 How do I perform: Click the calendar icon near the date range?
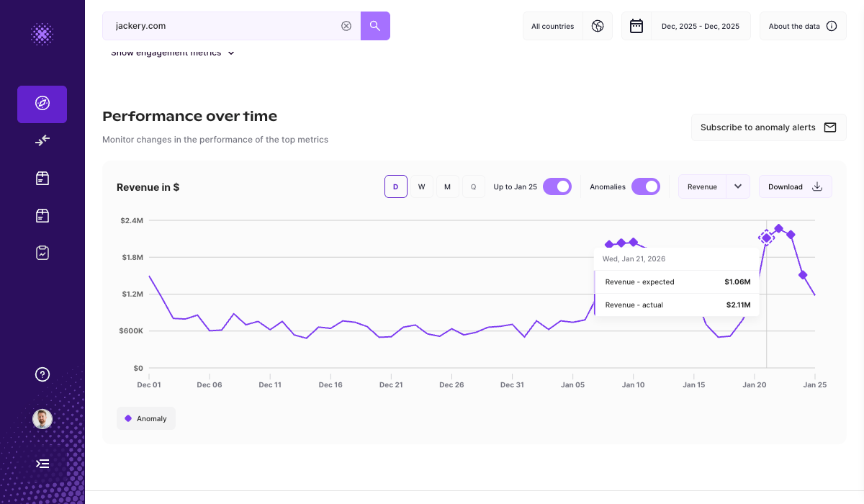click(x=636, y=25)
